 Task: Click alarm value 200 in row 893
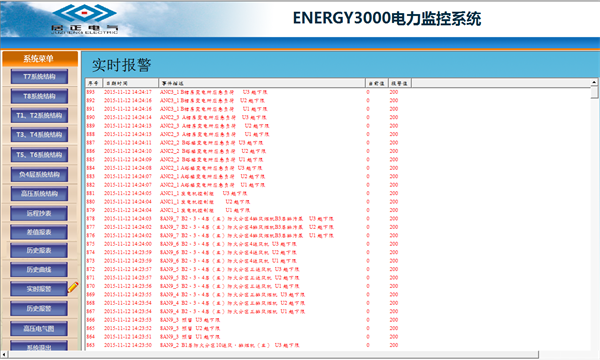coord(394,92)
